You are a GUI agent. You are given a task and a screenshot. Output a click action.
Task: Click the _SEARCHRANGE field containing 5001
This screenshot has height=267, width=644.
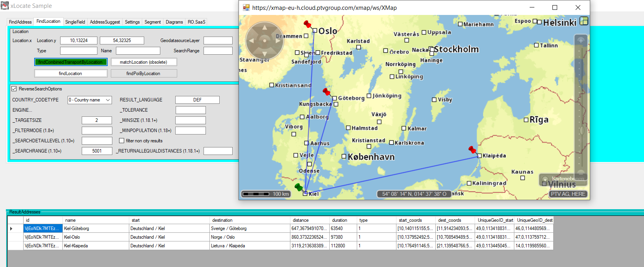coord(97,151)
